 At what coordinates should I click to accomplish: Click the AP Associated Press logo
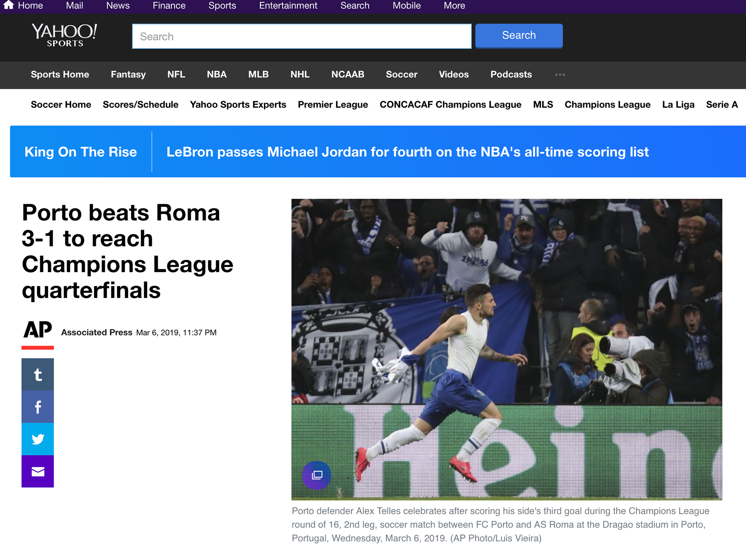pos(38,330)
